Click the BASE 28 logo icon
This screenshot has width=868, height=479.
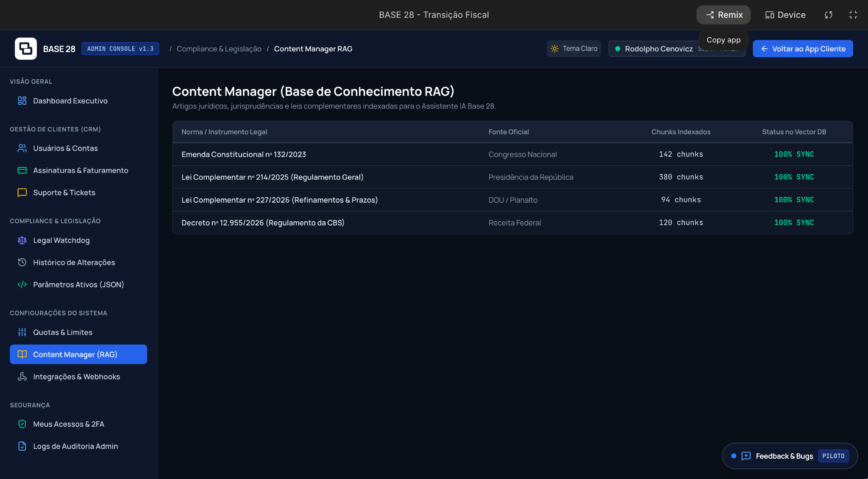26,49
